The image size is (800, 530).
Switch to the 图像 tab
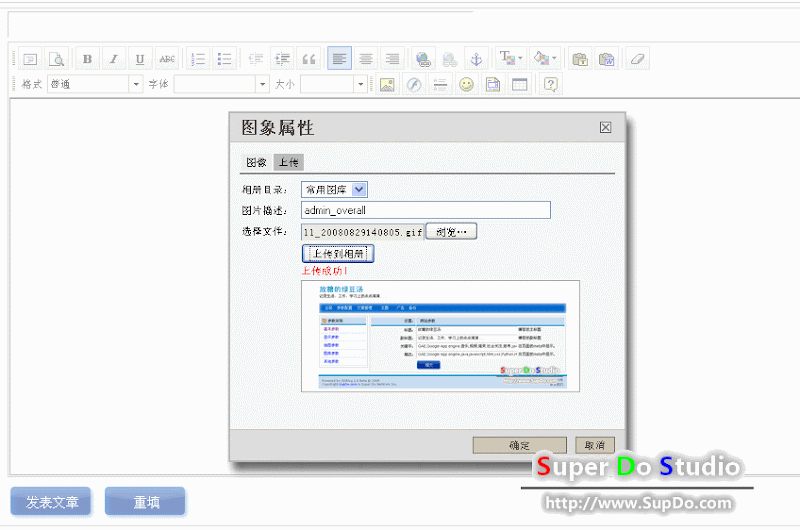click(256, 162)
